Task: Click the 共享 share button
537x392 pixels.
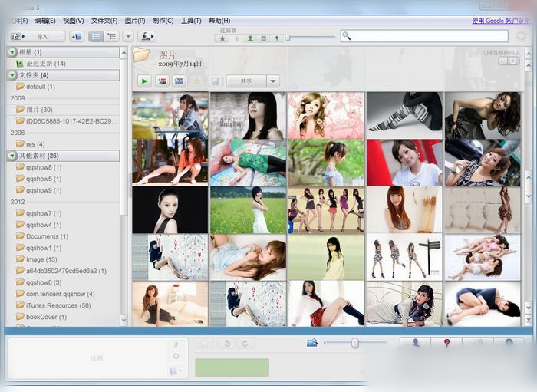Action: (246, 81)
